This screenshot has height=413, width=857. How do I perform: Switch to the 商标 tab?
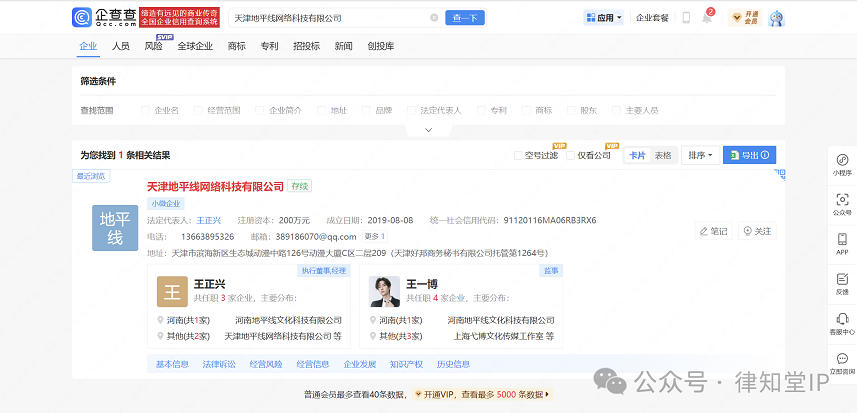237,46
